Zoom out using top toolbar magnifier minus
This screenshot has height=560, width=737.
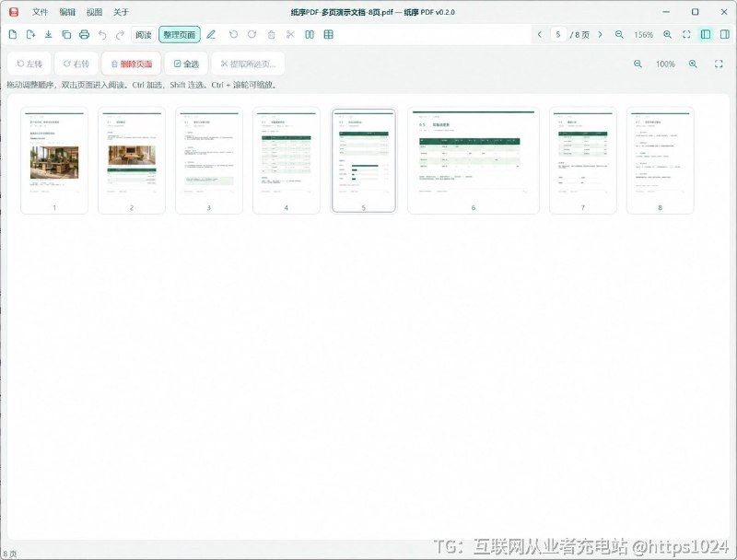(x=619, y=34)
